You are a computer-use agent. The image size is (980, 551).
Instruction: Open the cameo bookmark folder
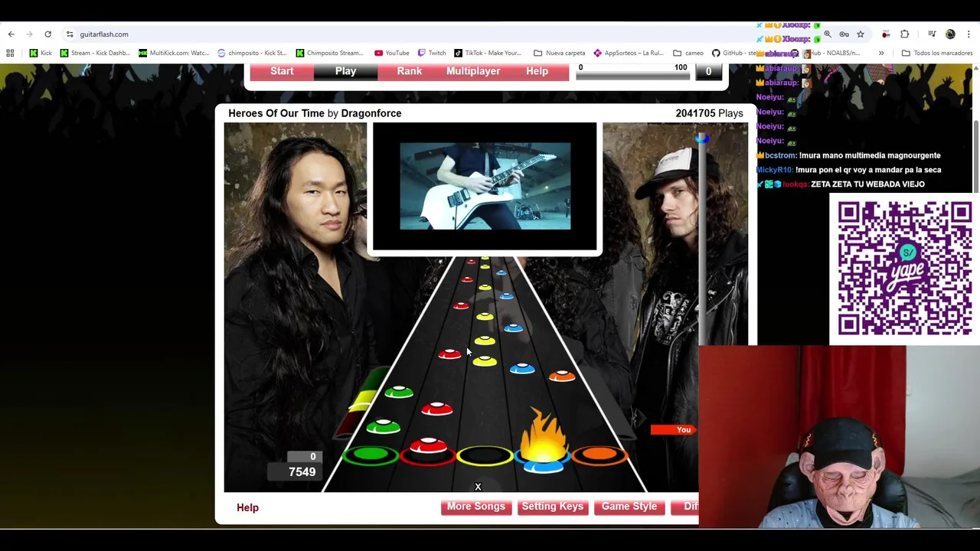pyautogui.click(x=688, y=53)
